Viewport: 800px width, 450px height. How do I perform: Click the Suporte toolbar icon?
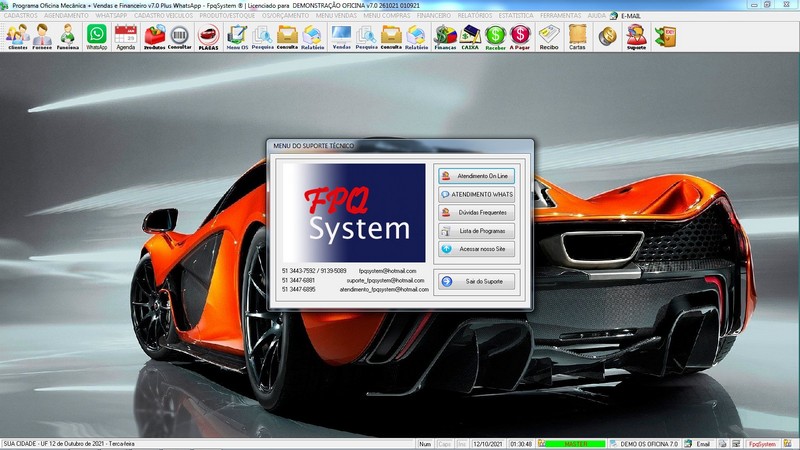[636, 37]
